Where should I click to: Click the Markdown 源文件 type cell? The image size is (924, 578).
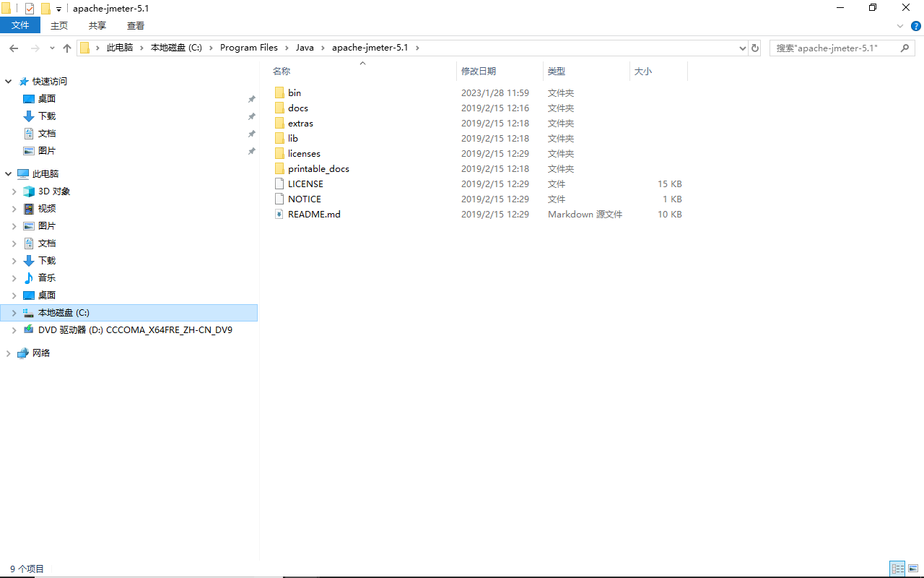(x=585, y=214)
